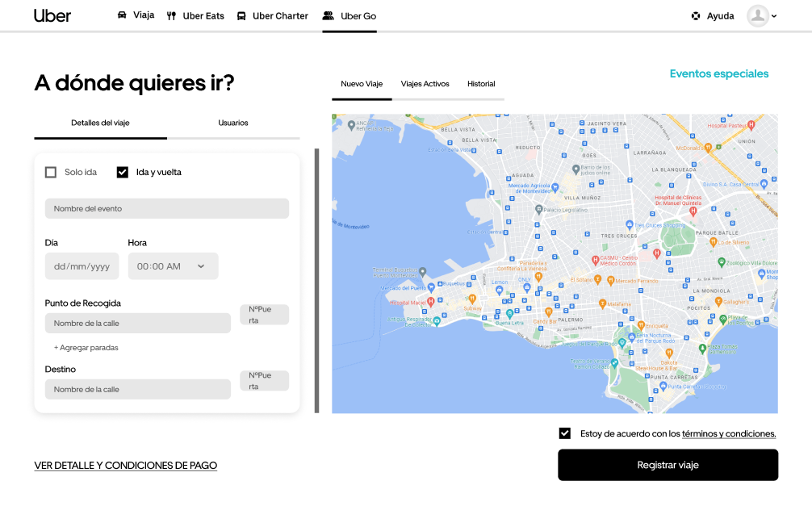Click the Zoológico Villa Dolores marker

[722, 262]
